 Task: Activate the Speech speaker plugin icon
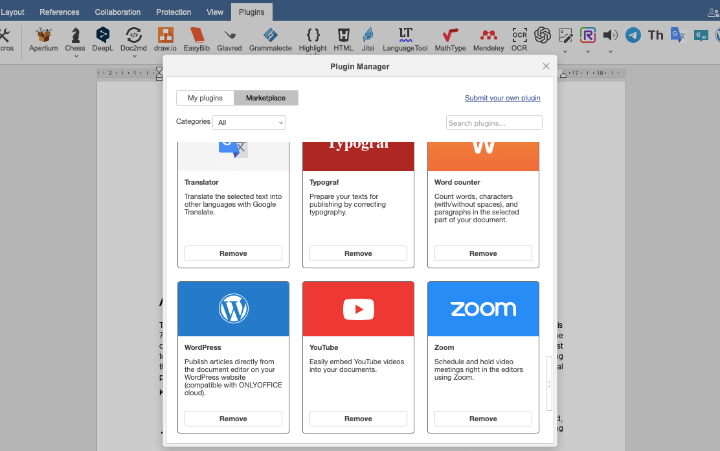click(x=610, y=35)
